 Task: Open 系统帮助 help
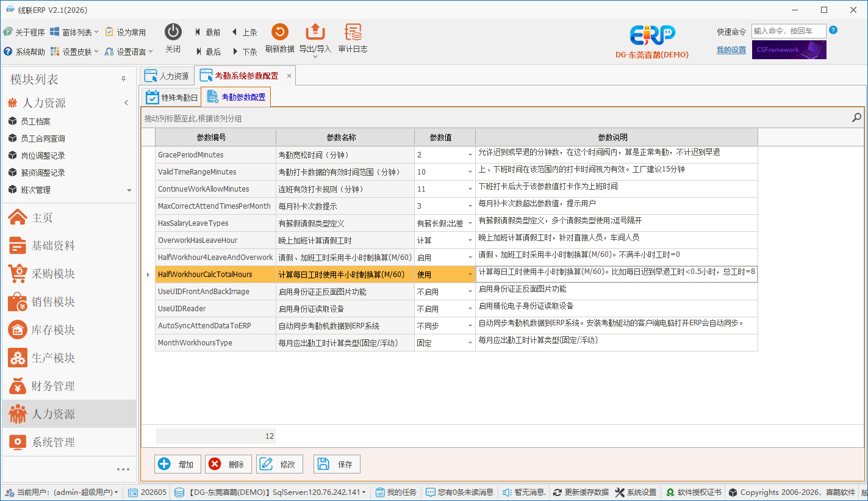coord(24,52)
